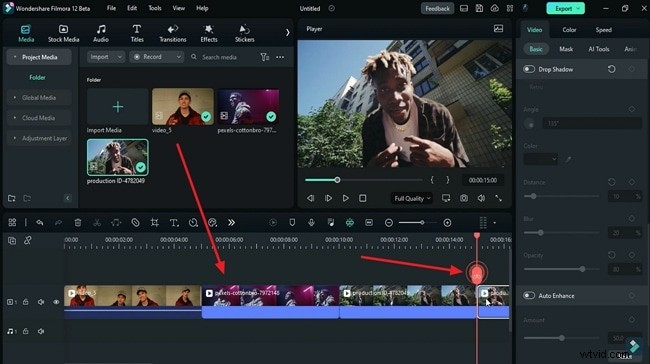The image size is (650, 364).
Task: Click the Stop button in player
Action: 363,199
